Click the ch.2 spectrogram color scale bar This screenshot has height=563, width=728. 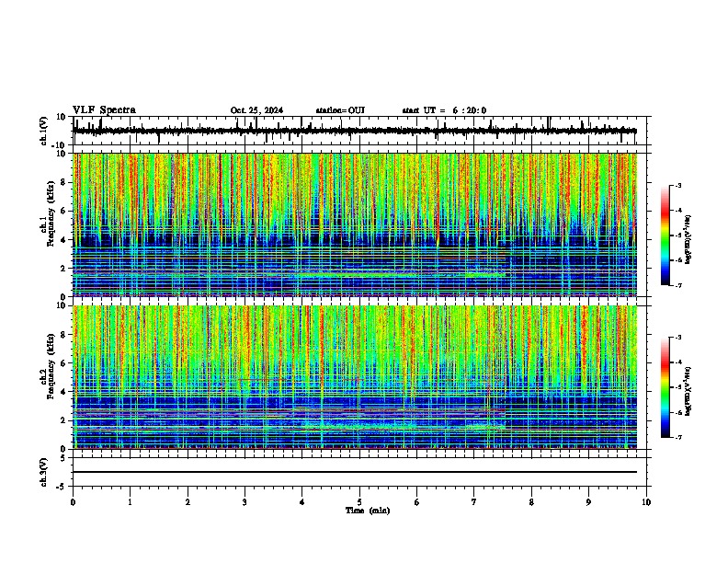click(x=665, y=387)
